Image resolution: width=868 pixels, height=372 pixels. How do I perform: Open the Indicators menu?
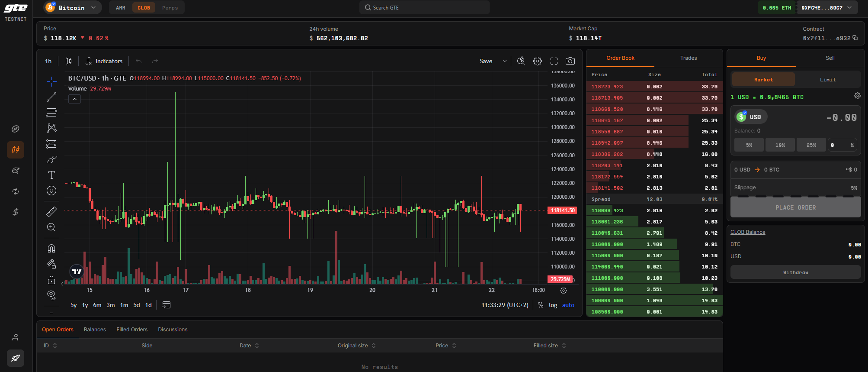click(104, 61)
